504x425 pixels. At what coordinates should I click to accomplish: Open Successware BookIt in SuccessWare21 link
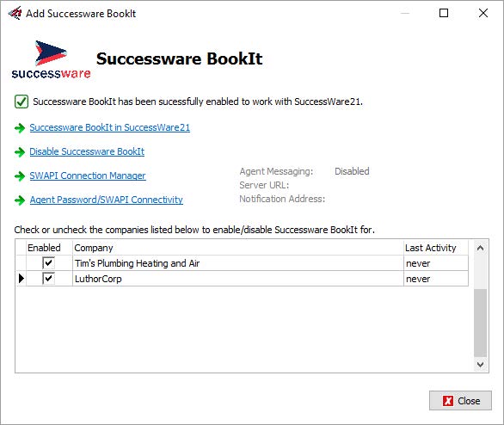(x=109, y=127)
